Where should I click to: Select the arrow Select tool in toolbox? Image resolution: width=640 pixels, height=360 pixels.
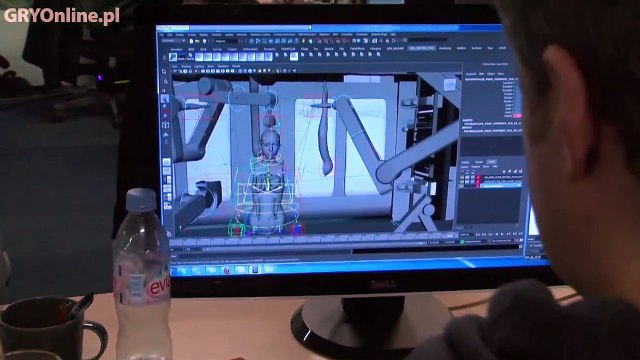pos(164,72)
